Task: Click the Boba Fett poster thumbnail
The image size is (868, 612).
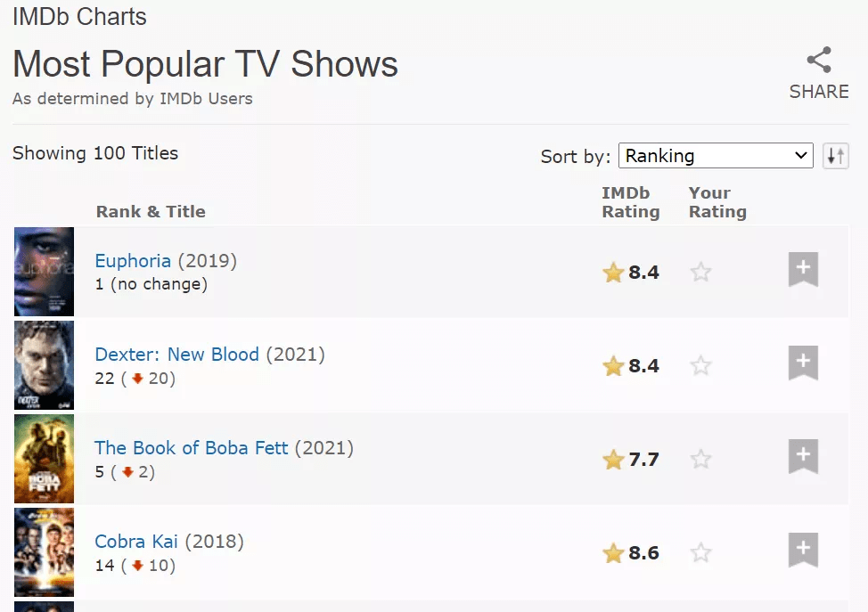Action: coord(44,459)
